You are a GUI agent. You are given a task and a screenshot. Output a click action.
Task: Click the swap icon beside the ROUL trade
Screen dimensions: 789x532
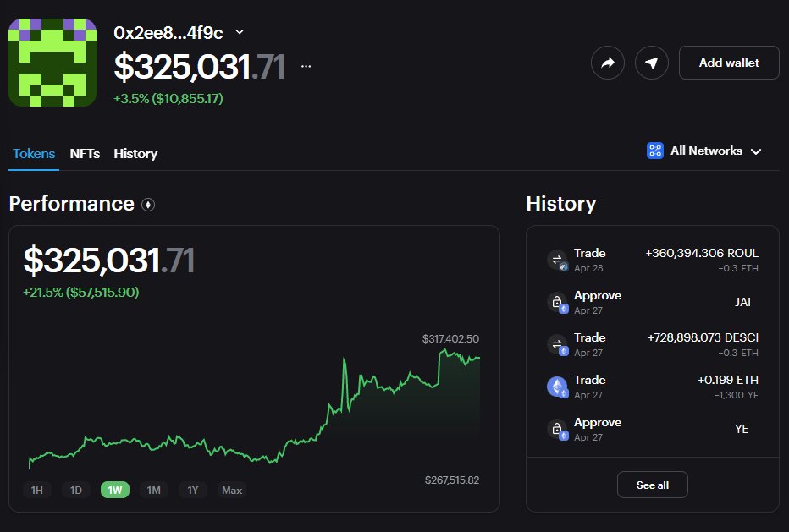(x=559, y=260)
